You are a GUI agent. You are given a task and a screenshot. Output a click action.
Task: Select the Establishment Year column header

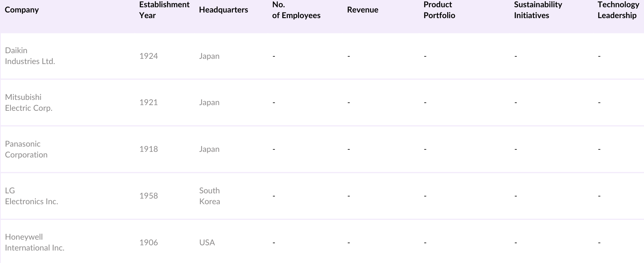click(164, 10)
